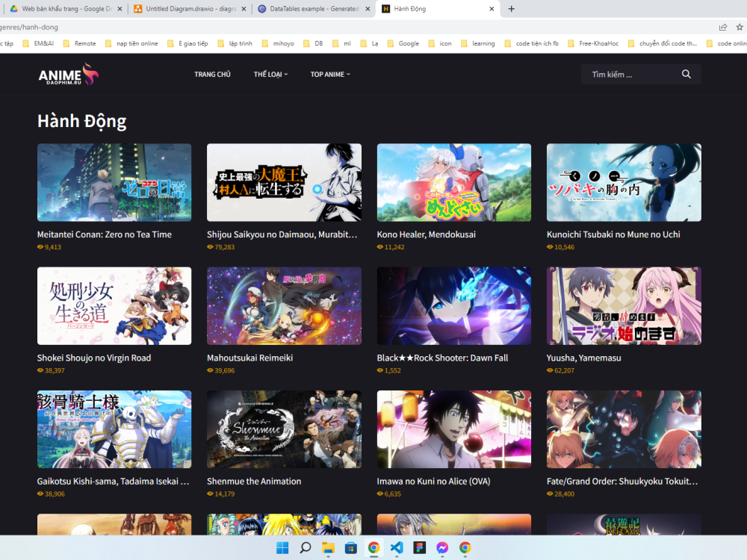Viewport: 747px width, 560px height.
Task: Open Visual Studio Code from taskbar
Action: (x=397, y=548)
